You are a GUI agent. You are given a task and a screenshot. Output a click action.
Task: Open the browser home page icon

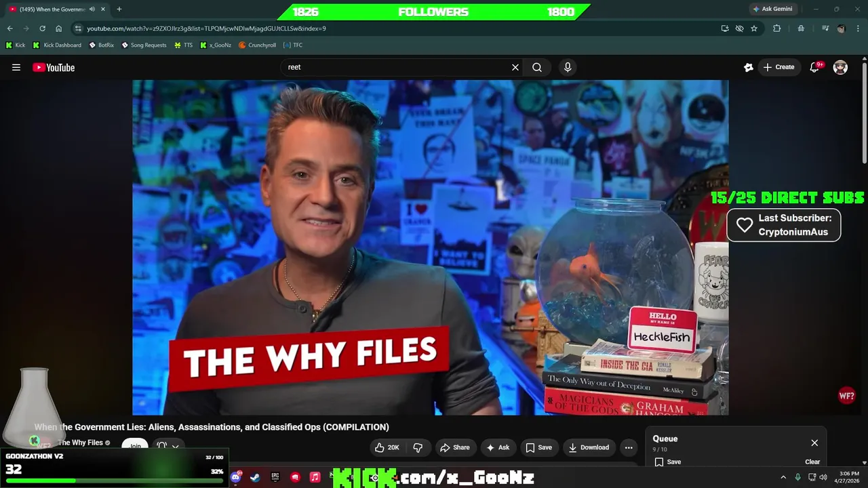point(59,28)
